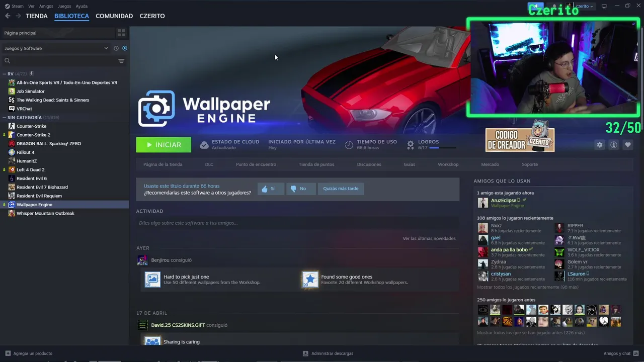644x362 pixels.
Task: Open Found some good ones achievement icon
Action: pyautogui.click(x=310, y=280)
